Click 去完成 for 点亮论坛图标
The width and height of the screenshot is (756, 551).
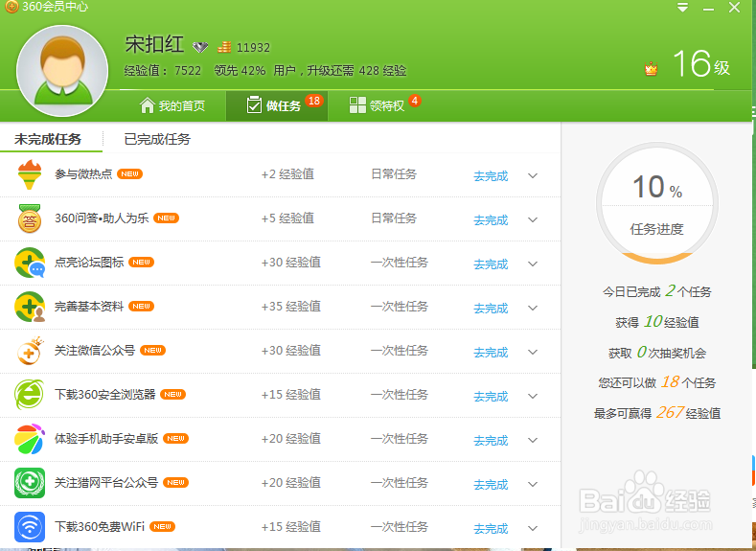point(491,264)
